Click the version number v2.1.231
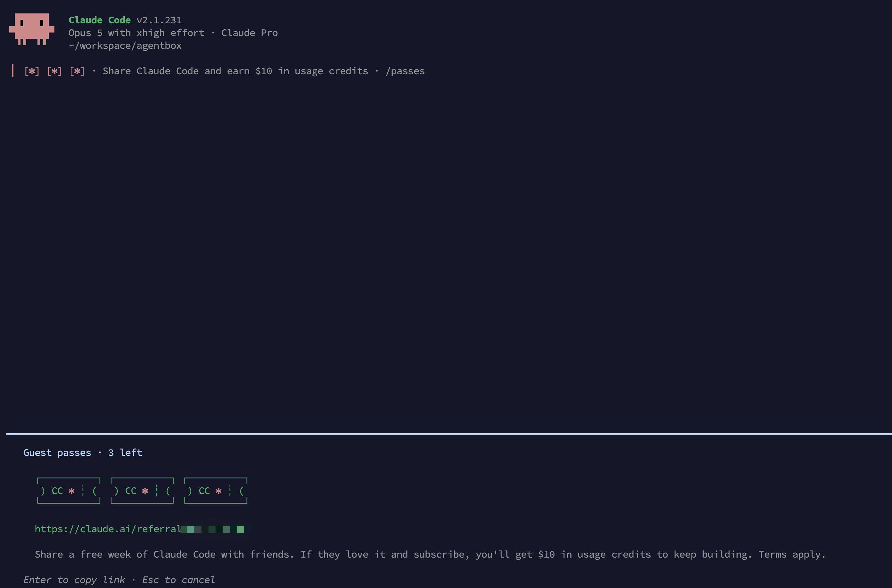 (x=159, y=20)
